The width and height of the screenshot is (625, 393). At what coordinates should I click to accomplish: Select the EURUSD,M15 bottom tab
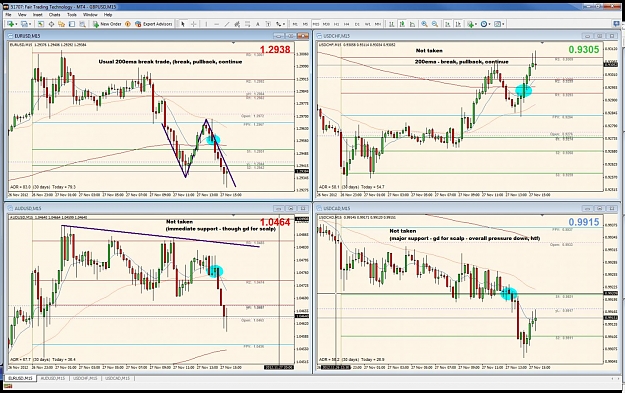(x=20, y=378)
